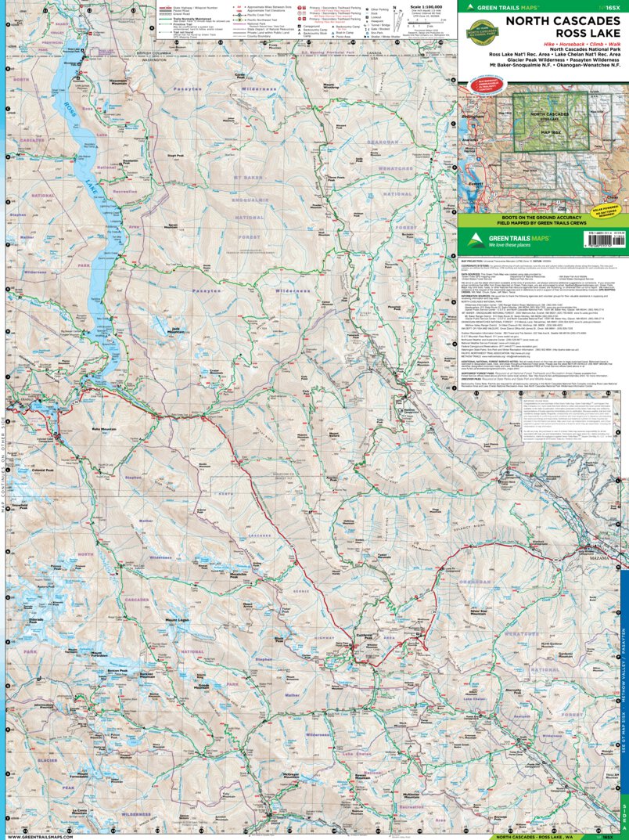
Task: Click the large 'NORTH CASCADES' cover title
Action: point(563,21)
